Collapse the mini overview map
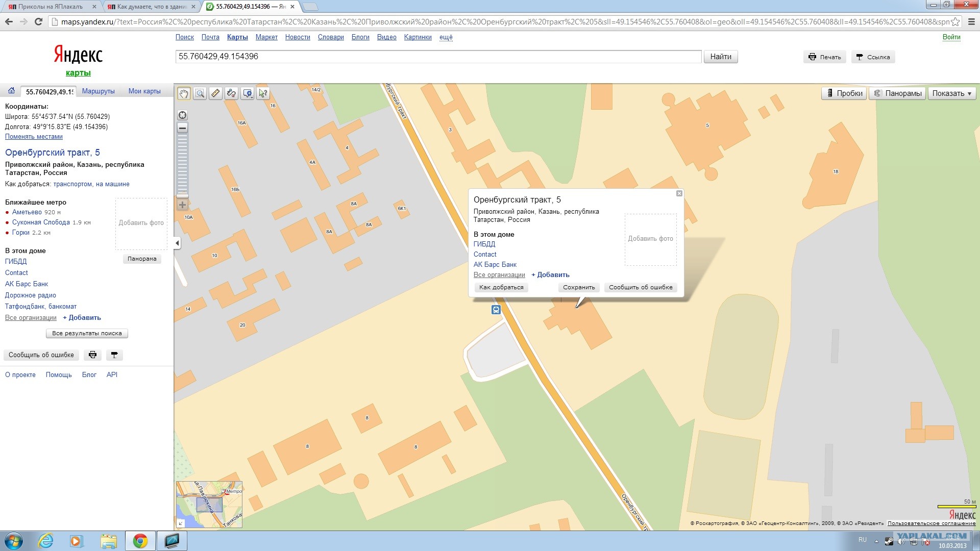Image resolution: width=980 pixels, height=551 pixels. (x=180, y=523)
